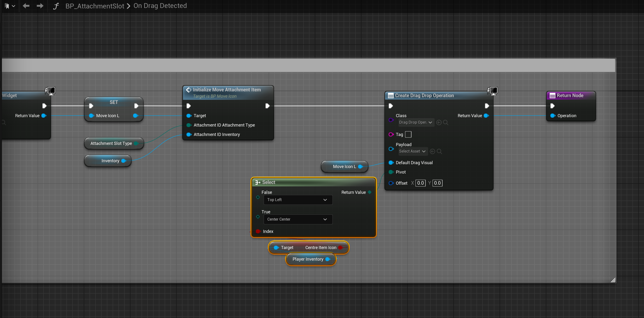Open the Center Center dropdown
Viewport: 644px width, 318px height.
click(298, 219)
